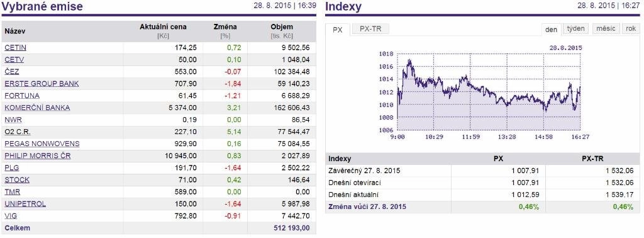This screenshot has width=644, height=238.
Task: Open PEGAS NONWOVENS details
Action: click(x=42, y=144)
